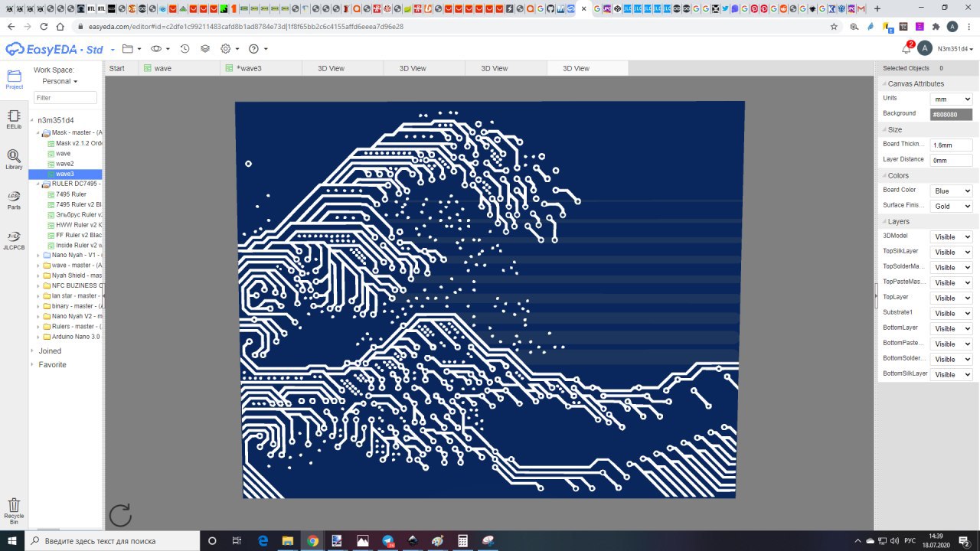Open the question mark help menu
980x551 pixels.
258,48
